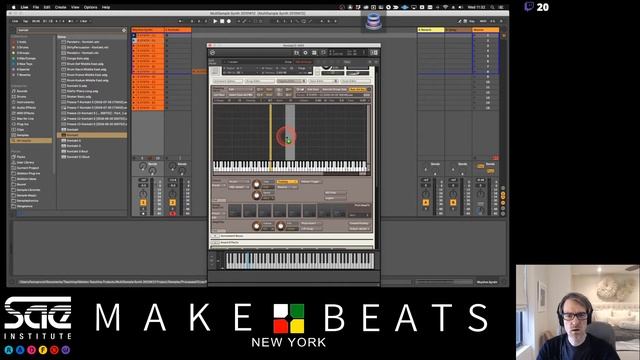This screenshot has width=640, height=360.
Task: Open Packs under Places
Action: [20, 157]
